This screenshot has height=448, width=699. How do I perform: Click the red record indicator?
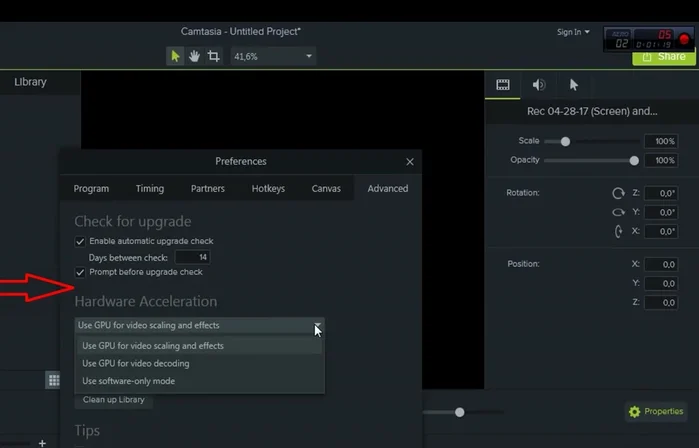(684, 39)
